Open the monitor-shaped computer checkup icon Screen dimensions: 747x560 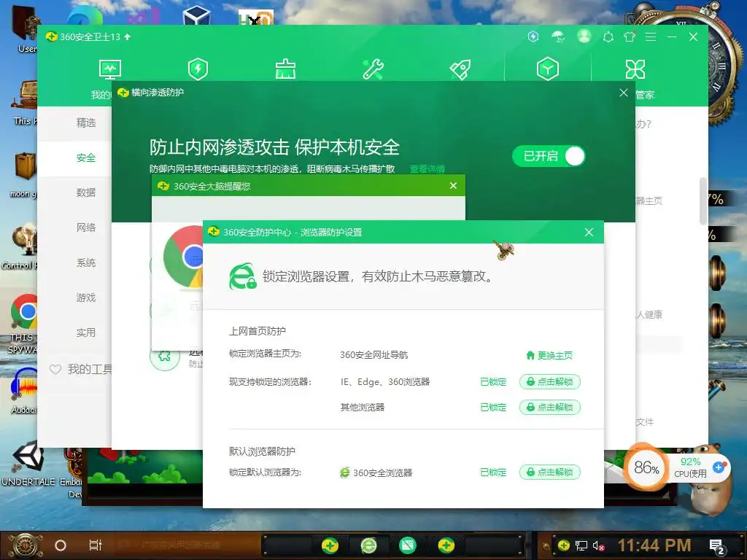pos(110,69)
